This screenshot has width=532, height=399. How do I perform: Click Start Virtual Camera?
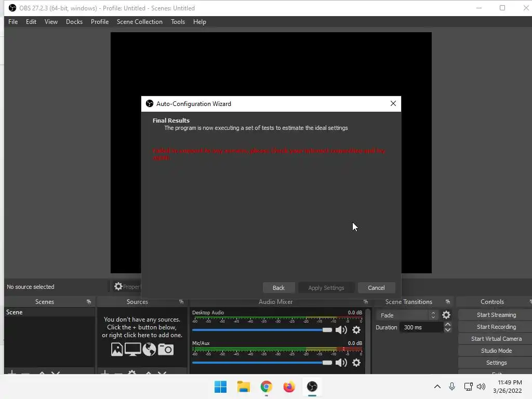(496, 339)
